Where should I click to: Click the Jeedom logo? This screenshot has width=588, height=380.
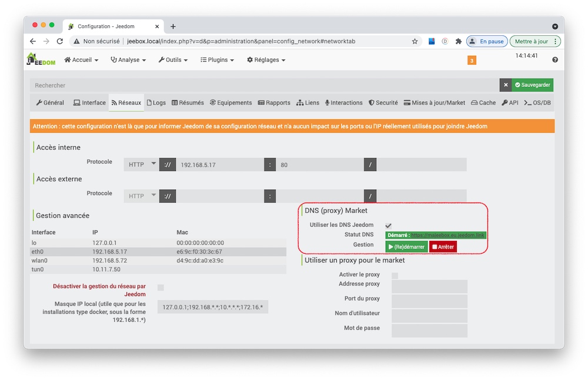coord(39,59)
